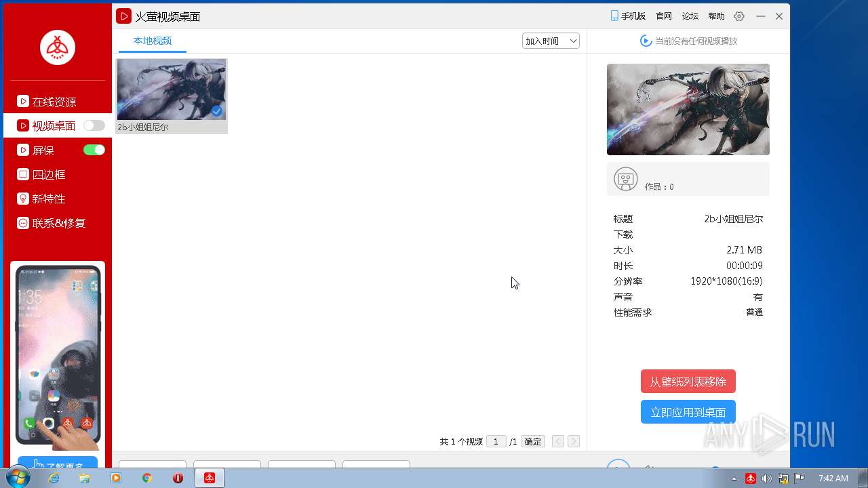Click the 7:42 AM clock
This screenshot has width=868, height=488.
(x=833, y=478)
